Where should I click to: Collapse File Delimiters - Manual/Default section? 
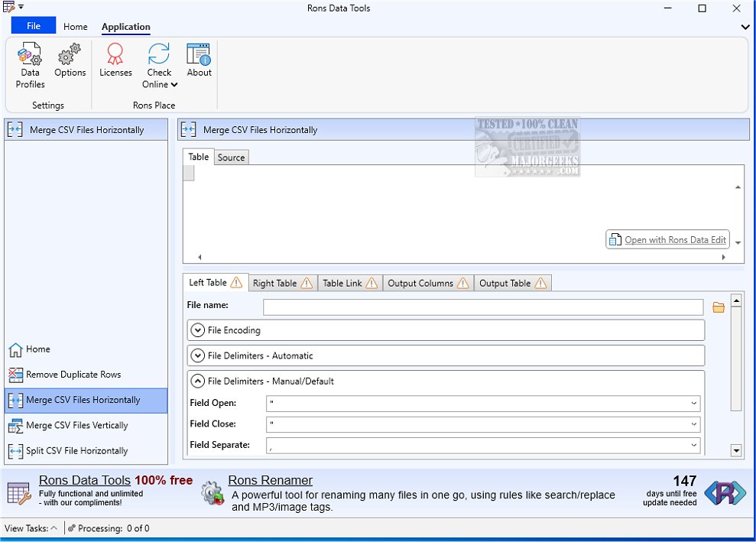pos(198,381)
